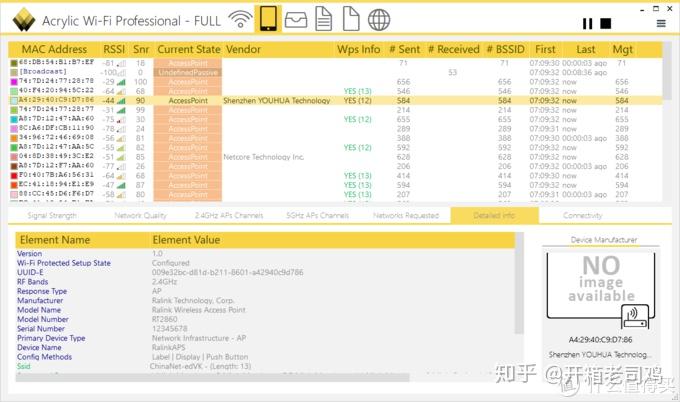The image size is (680, 402).
Task: Click the details panel vertical scrollbar
Action: 520,284
